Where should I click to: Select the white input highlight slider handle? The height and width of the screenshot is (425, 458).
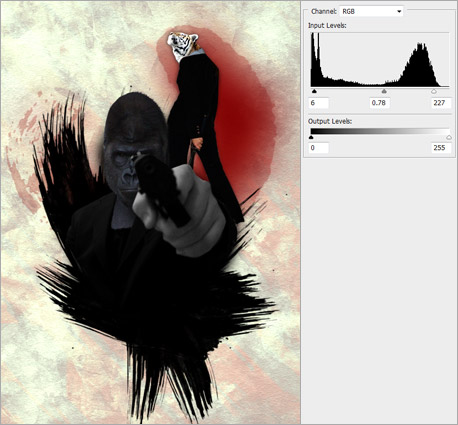coord(434,91)
